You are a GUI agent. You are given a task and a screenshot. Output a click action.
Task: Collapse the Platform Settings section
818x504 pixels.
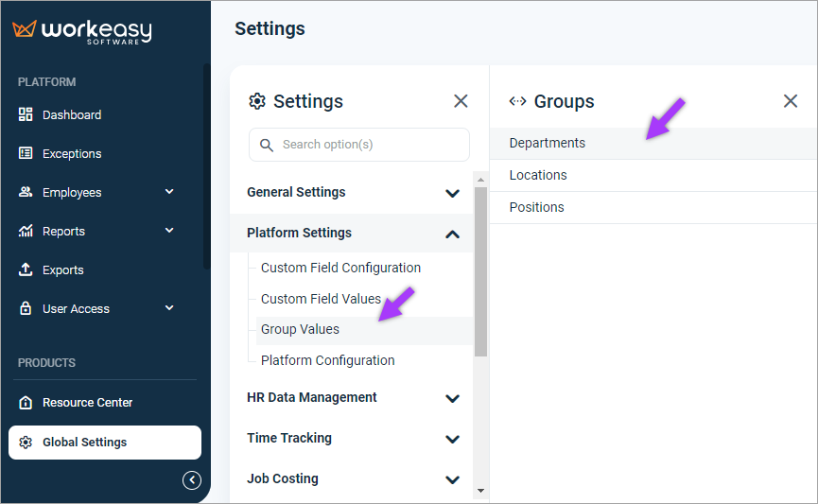452,234
